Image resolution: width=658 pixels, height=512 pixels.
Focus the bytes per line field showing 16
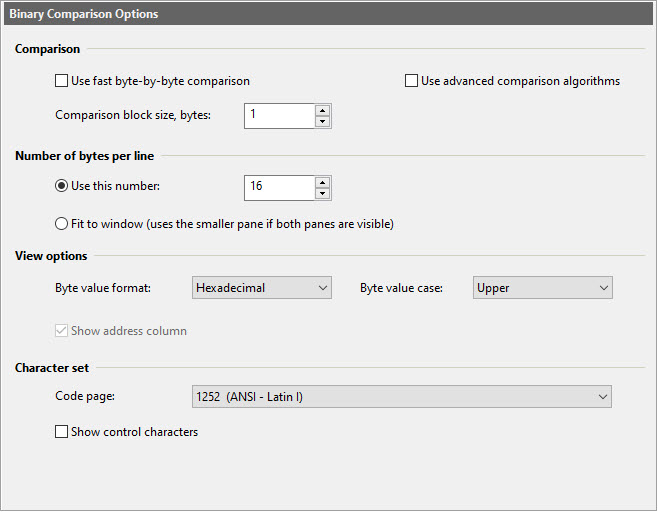279,188
